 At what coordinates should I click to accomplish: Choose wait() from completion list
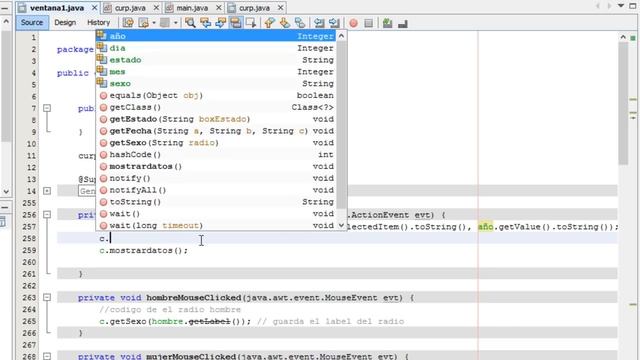click(216, 213)
